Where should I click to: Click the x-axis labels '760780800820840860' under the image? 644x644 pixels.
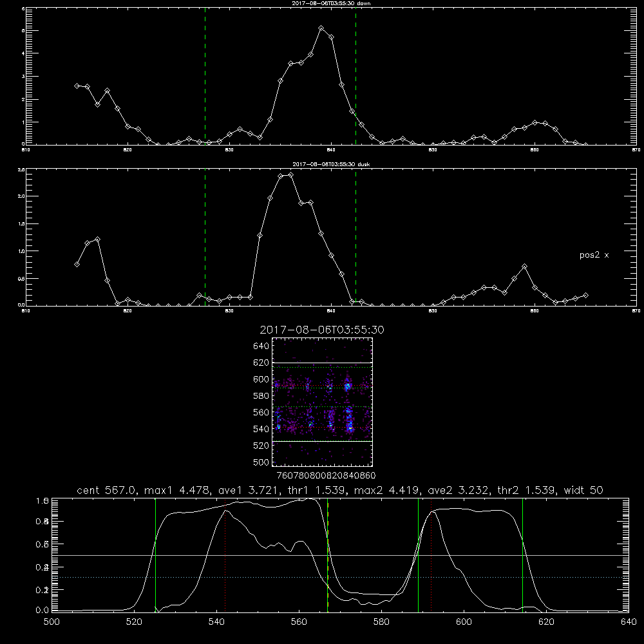tap(327, 475)
